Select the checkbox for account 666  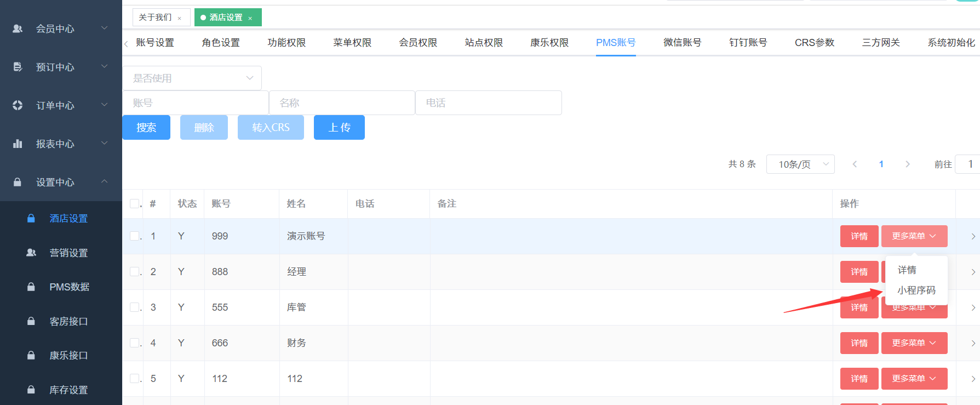[x=134, y=343]
